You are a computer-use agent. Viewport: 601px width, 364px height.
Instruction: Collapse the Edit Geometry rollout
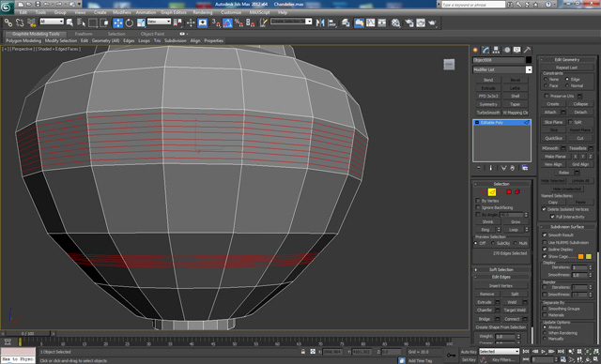pos(567,60)
